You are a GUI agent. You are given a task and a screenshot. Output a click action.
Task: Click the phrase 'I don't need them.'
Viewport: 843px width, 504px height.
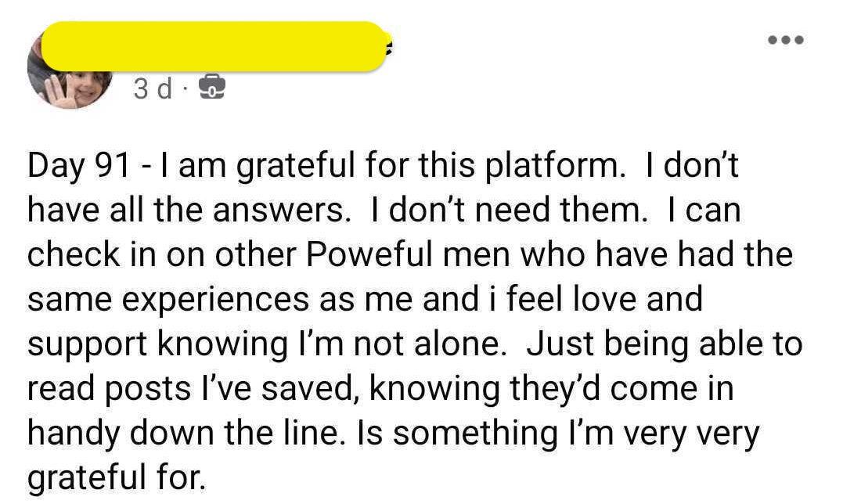click(x=509, y=210)
